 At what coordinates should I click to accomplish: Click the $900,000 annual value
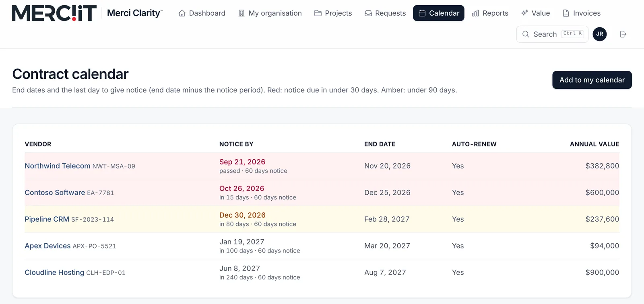(603, 272)
